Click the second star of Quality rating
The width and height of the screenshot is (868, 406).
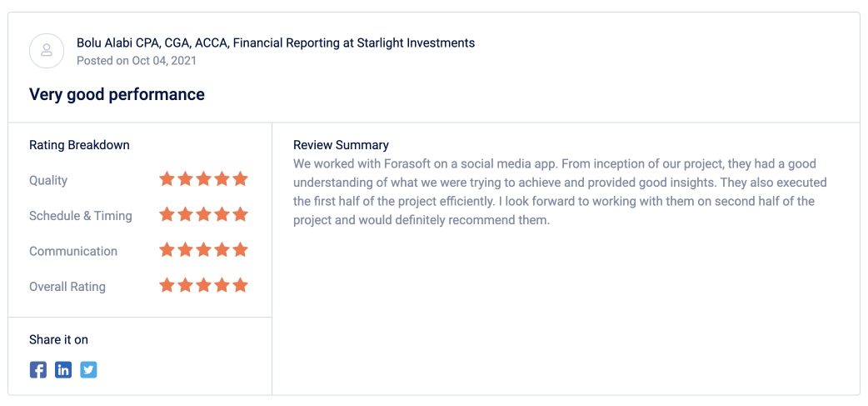(186, 179)
